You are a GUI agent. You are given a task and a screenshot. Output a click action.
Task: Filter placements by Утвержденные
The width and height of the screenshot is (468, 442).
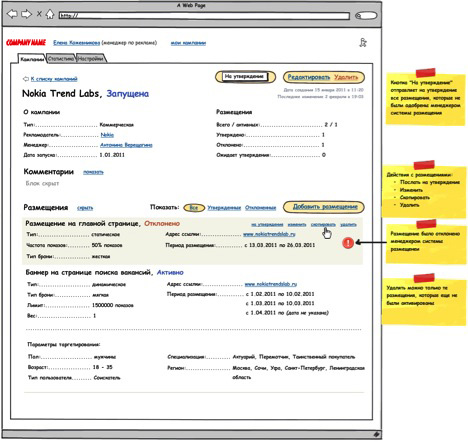point(224,208)
